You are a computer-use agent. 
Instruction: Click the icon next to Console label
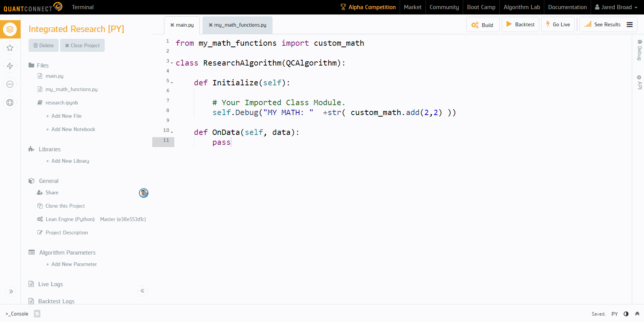click(37, 314)
